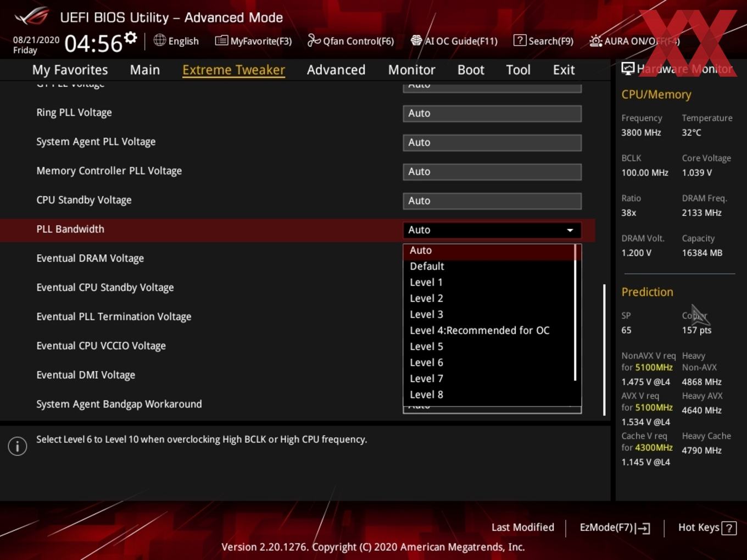This screenshot has width=747, height=560.
Task: Collapse the PLL Bandwidth dropdown arrow
Action: coord(570,230)
